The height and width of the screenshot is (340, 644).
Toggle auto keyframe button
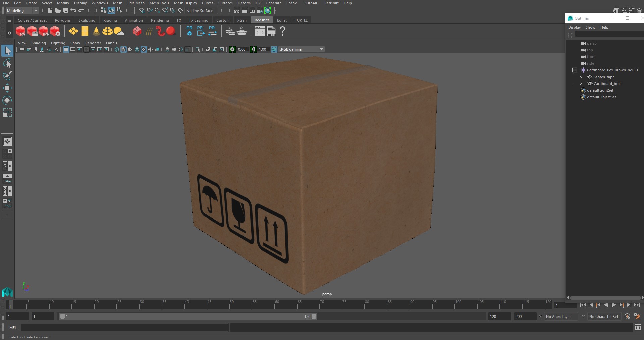pos(627,316)
